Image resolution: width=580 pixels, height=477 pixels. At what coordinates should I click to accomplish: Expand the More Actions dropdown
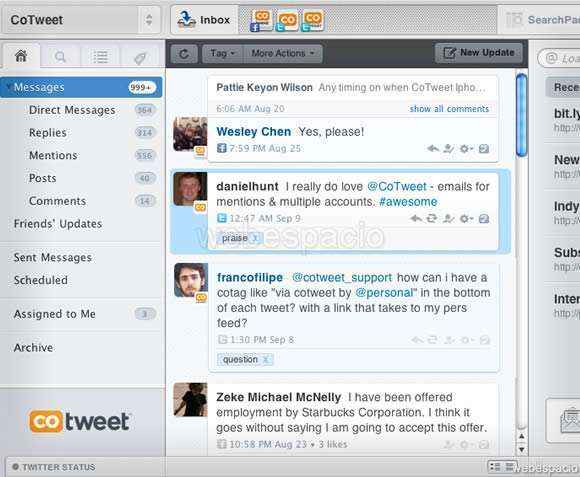pos(283,54)
